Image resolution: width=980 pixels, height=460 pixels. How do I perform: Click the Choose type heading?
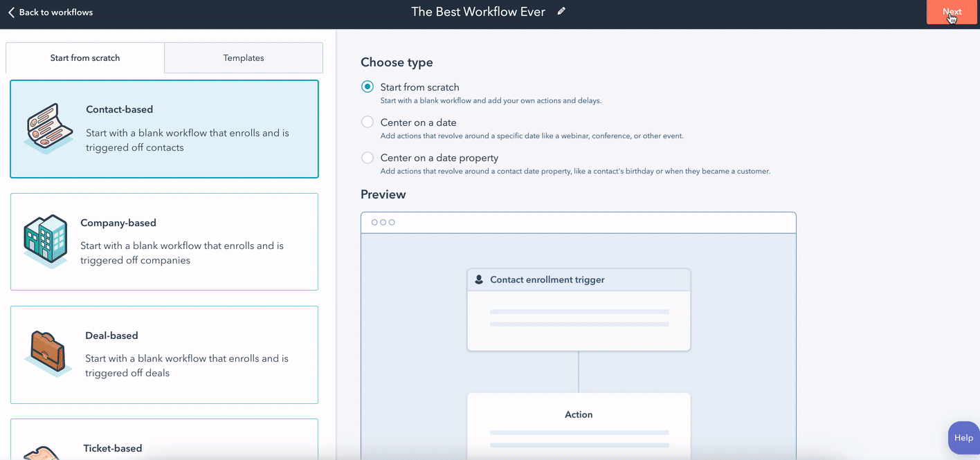(x=397, y=62)
